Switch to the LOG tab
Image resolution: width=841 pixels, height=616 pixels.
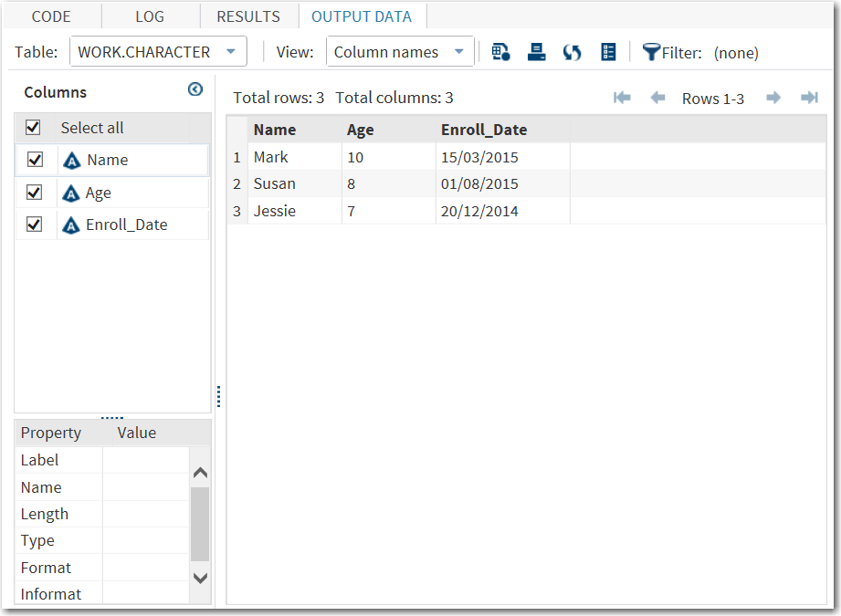point(150,16)
